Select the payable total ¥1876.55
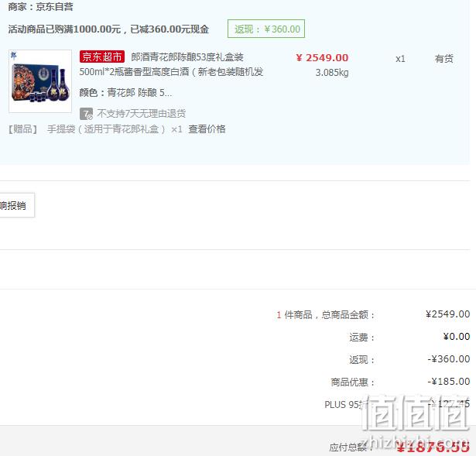 433,447
